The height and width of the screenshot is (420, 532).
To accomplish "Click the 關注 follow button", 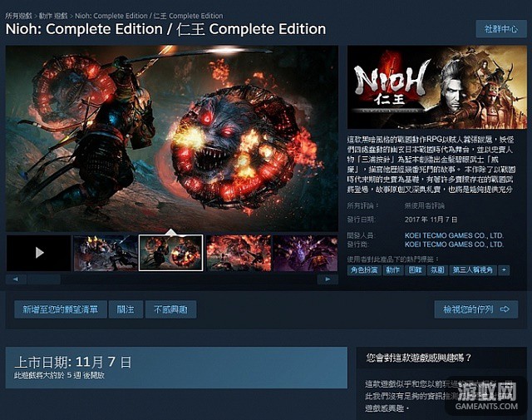I will 126,309.
